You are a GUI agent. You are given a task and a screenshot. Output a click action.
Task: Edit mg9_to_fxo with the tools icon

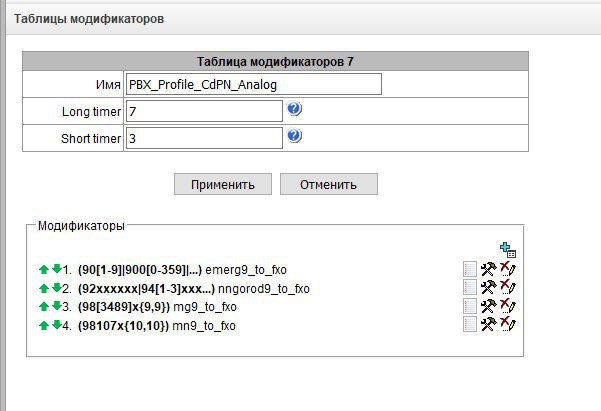click(489, 306)
